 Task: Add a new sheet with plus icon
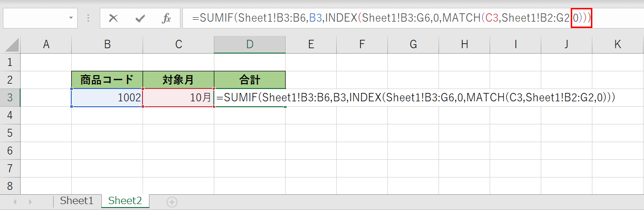pyautogui.click(x=172, y=201)
